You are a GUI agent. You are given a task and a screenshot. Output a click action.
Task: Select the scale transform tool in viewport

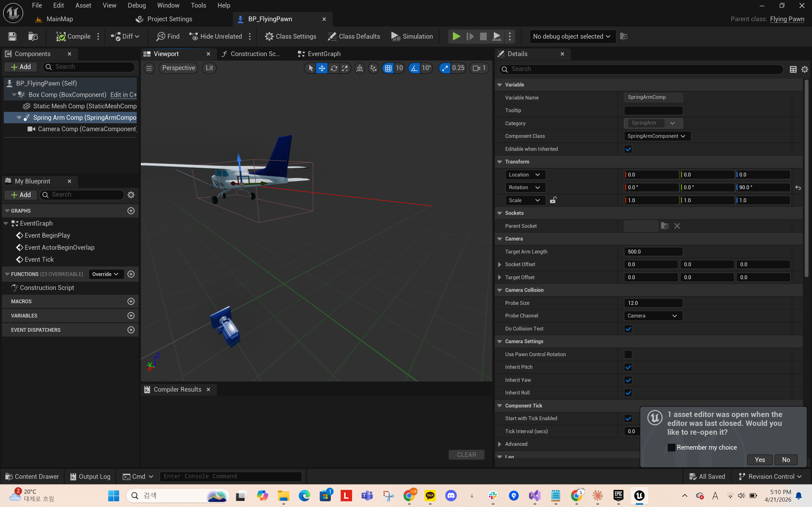tap(345, 68)
